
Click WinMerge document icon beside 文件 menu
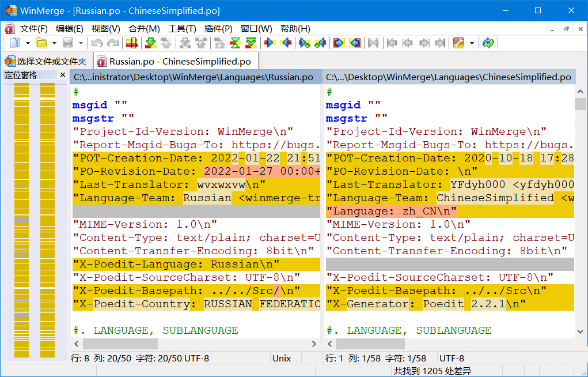(x=9, y=29)
